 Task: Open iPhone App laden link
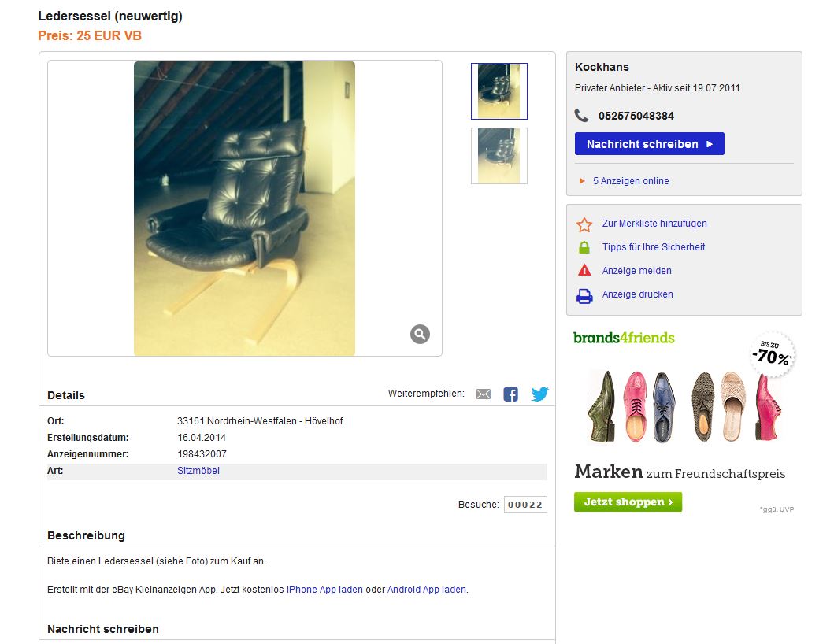(x=324, y=589)
